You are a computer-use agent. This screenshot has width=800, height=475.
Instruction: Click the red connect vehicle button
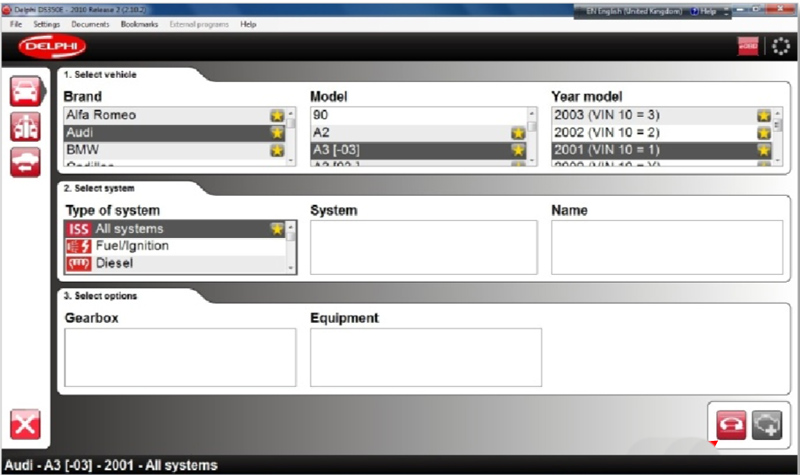click(x=731, y=424)
